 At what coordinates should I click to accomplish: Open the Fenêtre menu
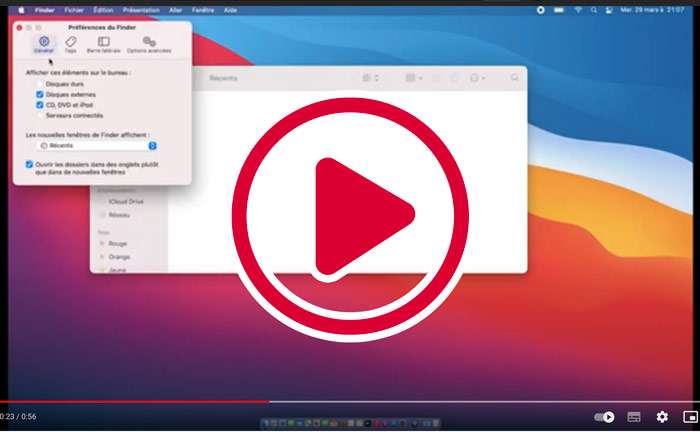203,10
